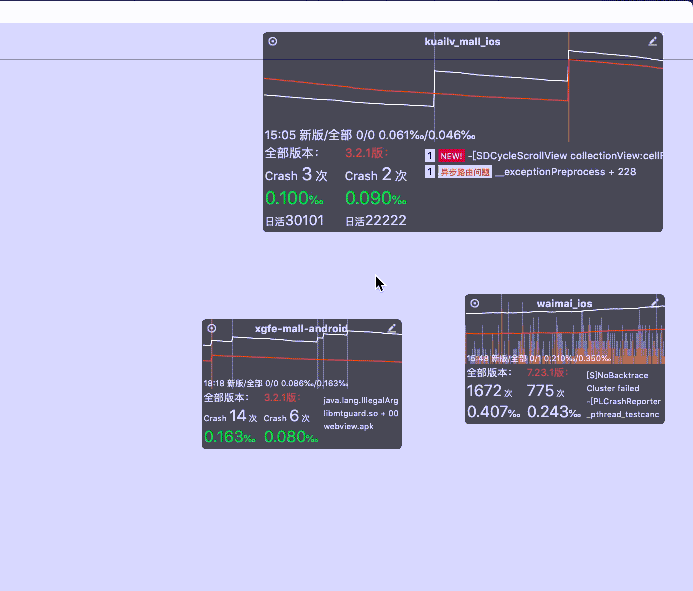Click 全部版本 label in kuailv_mall_ios card
Image resolution: width=693 pixels, height=591 pixels.
coord(292,153)
